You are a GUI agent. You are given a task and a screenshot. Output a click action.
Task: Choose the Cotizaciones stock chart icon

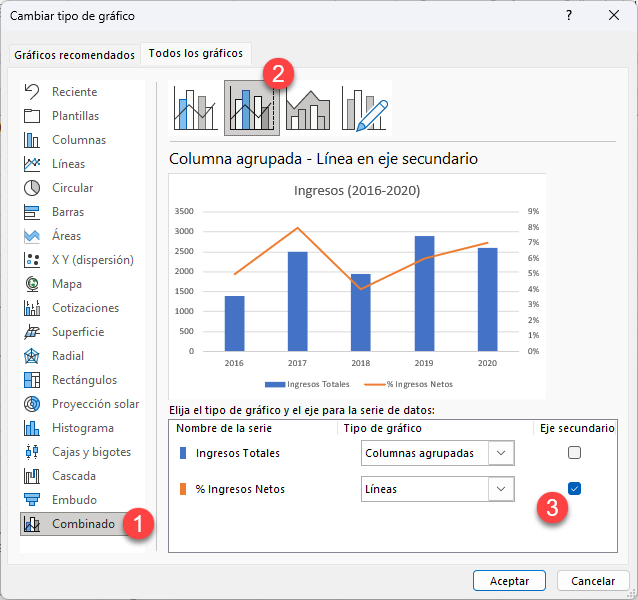click(32, 308)
